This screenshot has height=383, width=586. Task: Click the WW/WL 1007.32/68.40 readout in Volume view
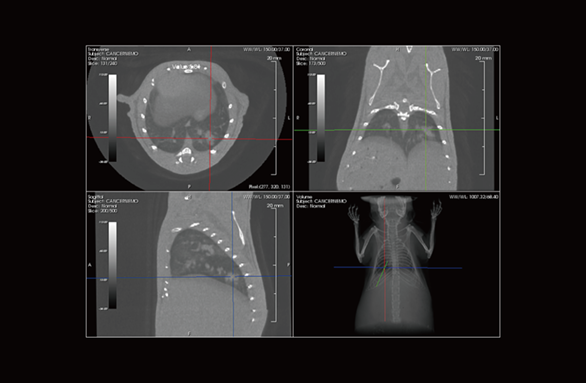[474, 197]
